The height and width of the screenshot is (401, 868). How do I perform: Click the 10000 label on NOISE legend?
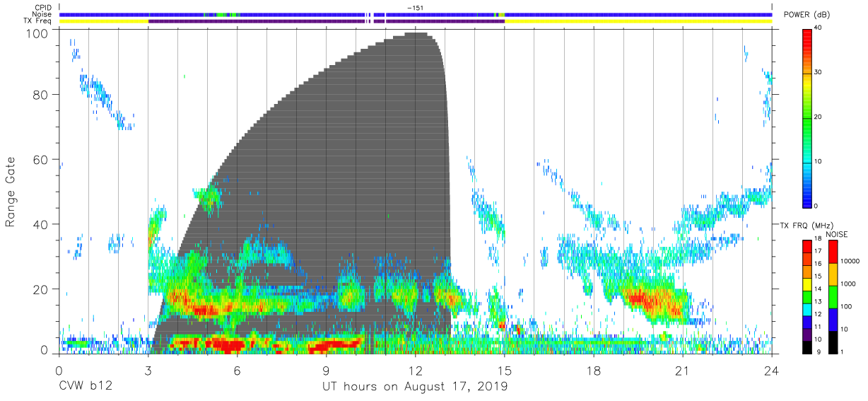tap(849, 261)
